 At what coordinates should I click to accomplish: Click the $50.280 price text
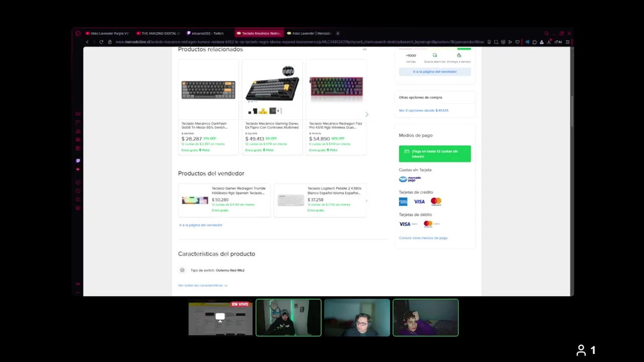(x=220, y=200)
